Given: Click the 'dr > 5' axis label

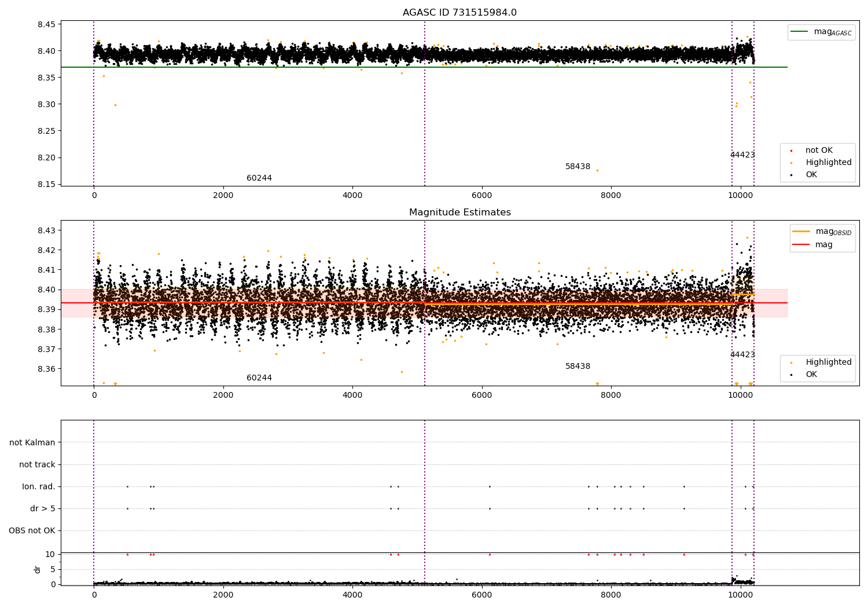Looking at the screenshot, I should [x=43, y=508].
